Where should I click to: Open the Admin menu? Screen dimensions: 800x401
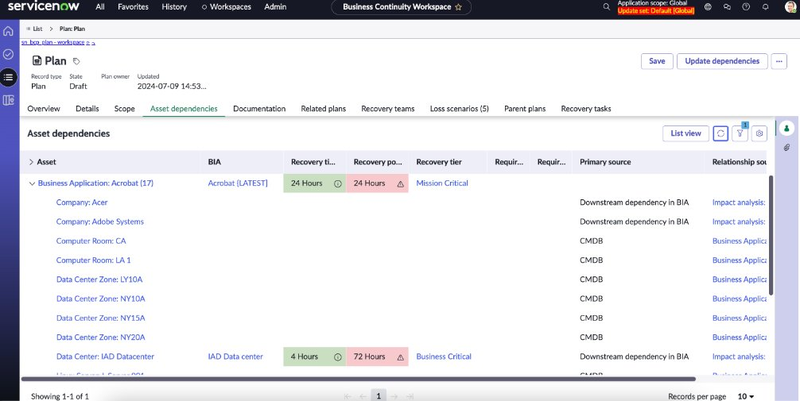point(275,7)
